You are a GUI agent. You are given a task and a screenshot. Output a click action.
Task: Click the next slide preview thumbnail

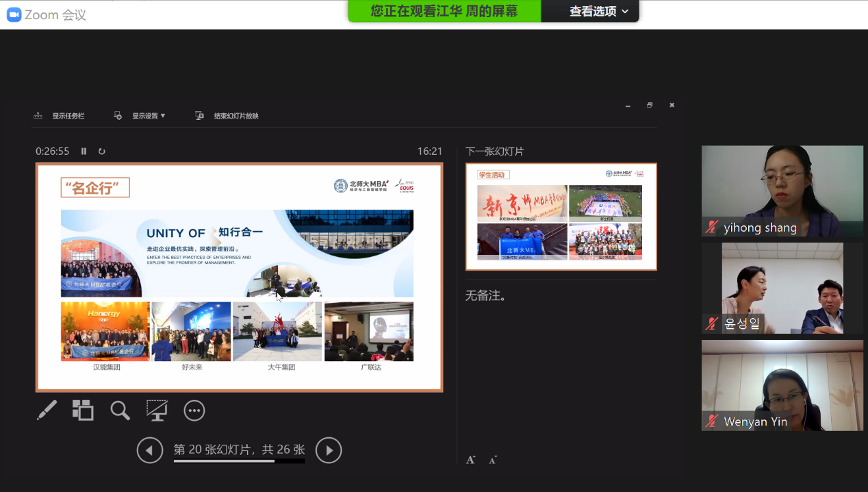[561, 216]
